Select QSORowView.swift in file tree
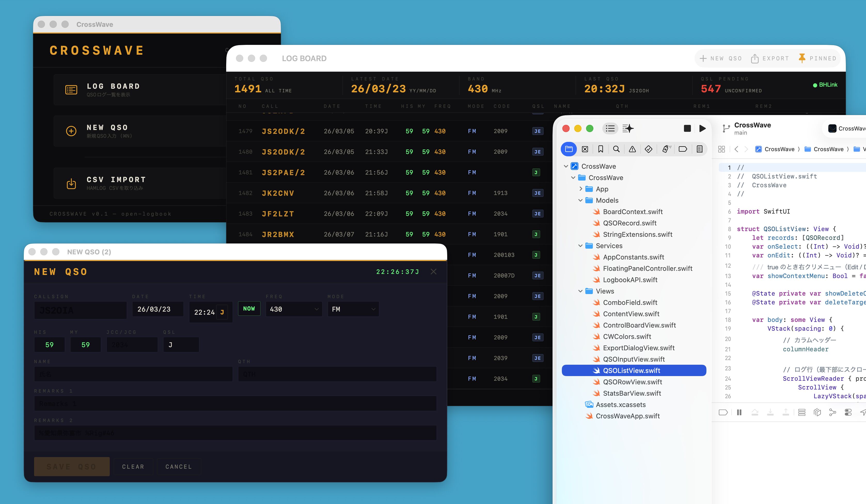This screenshot has height=504, width=866. pyautogui.click(x=632, y=382)
